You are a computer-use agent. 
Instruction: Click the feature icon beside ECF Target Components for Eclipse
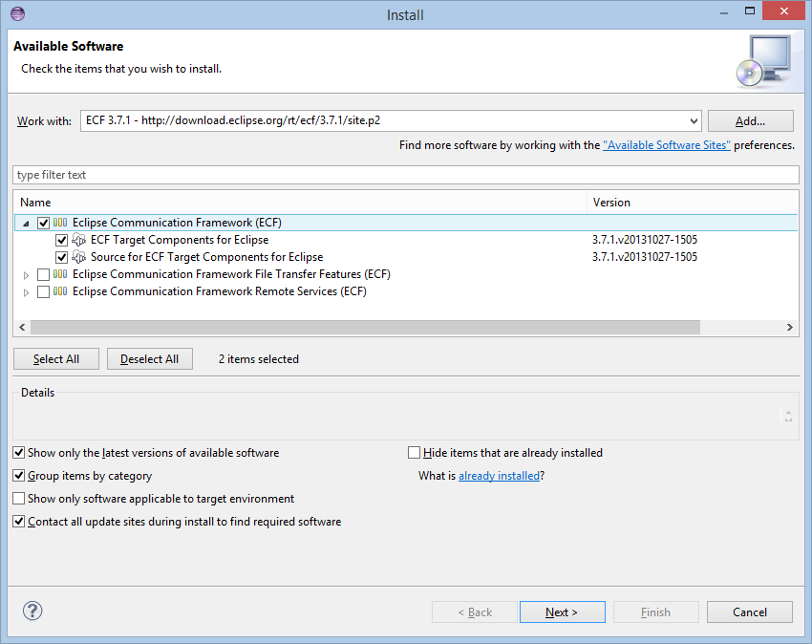(x=78, y=240)
